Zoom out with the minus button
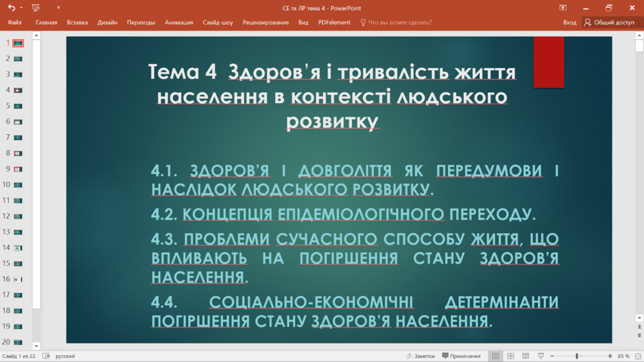This screenshot has width=644, height=362. coord(552,356)
